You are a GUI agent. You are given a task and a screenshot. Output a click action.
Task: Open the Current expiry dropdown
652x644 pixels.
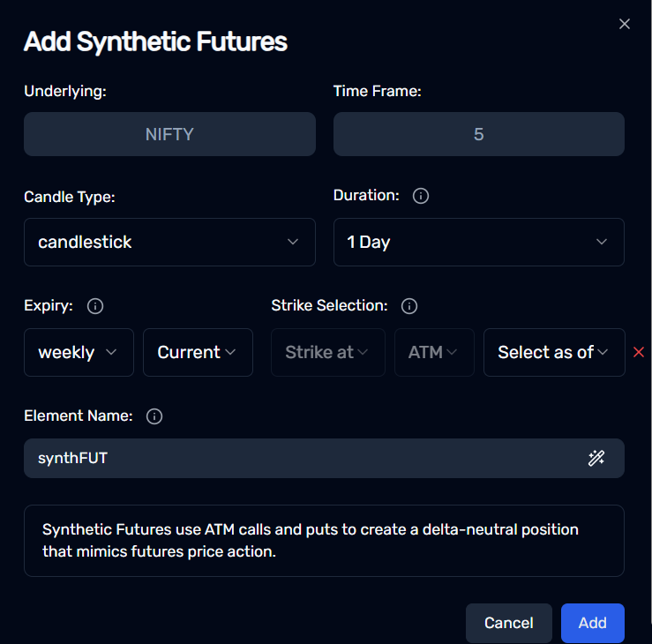tap(198, 353)
